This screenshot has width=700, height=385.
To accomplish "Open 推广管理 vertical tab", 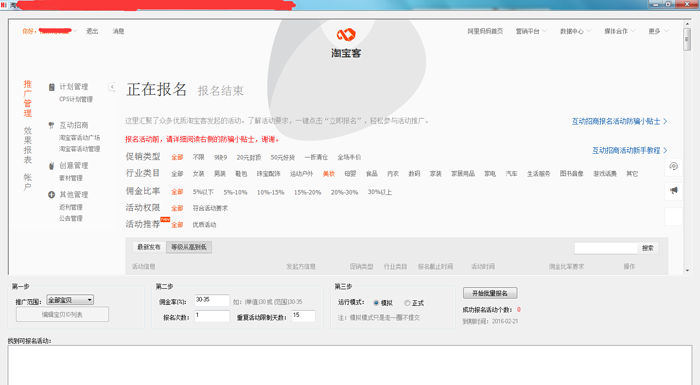I will pyautogui.click(x=28, y=98).
